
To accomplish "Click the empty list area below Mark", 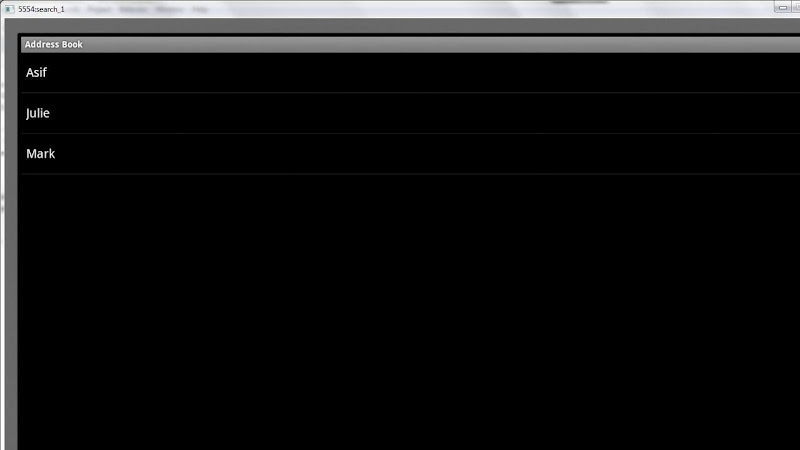I will [410, 312].
